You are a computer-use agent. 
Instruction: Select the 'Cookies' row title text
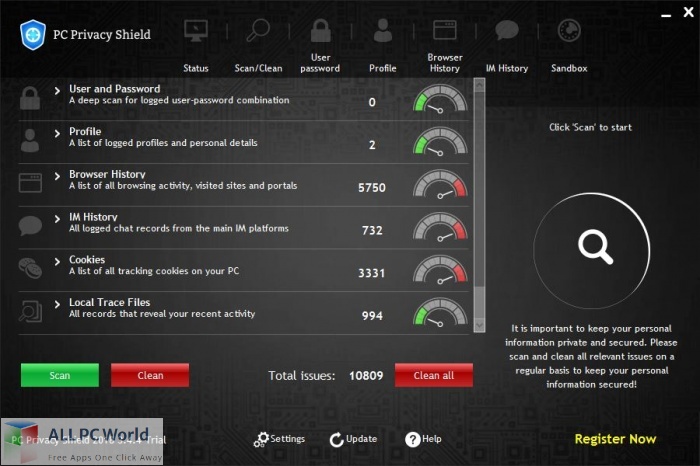87,260
